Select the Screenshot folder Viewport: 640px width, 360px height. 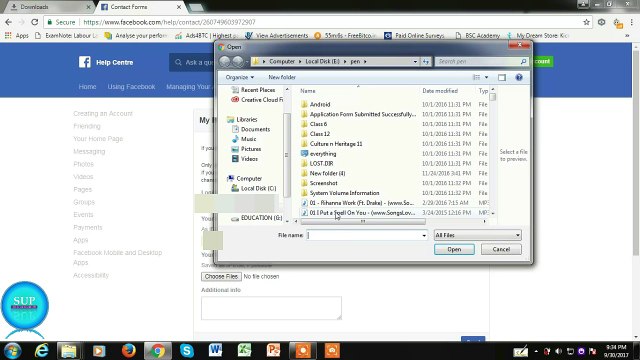(323, 183)
